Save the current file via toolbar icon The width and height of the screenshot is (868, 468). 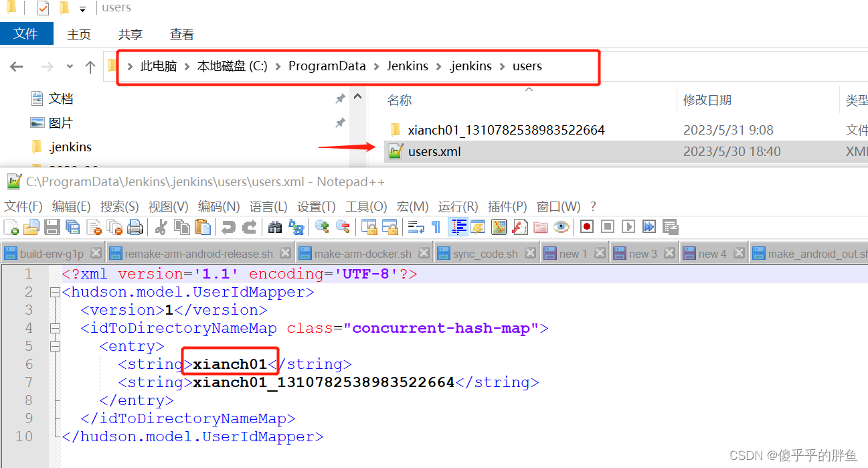click(x=52, y=227)
